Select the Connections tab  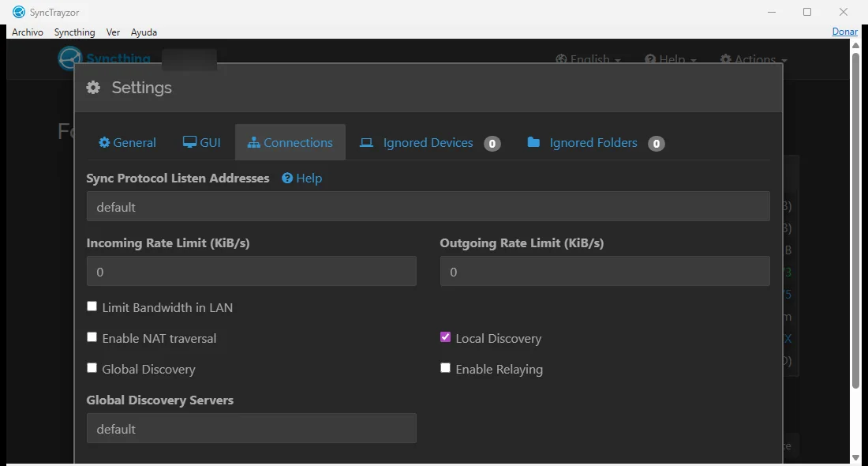(290, 143)
